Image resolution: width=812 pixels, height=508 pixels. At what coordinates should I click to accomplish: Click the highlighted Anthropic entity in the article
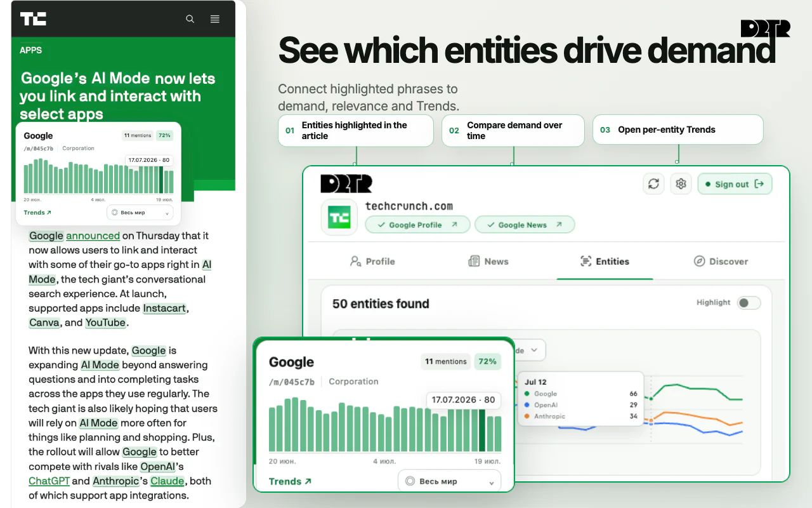115,481
